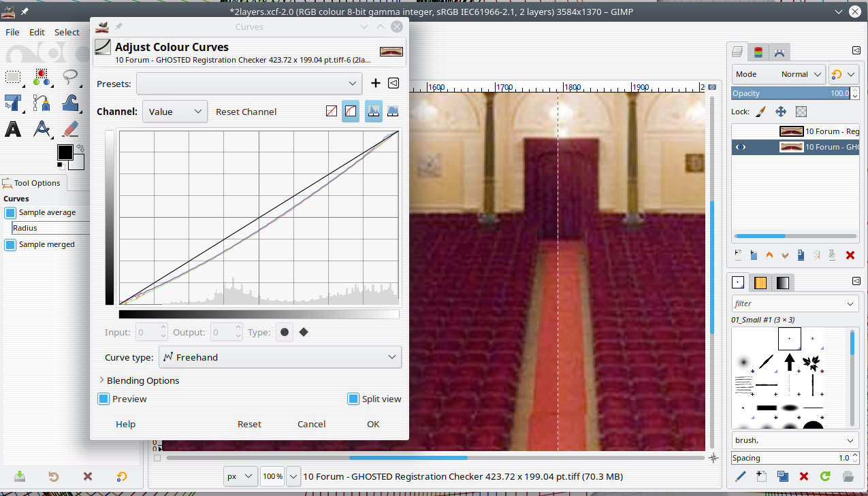Open the Curve type Freehand dropdown

pos(280,357)
